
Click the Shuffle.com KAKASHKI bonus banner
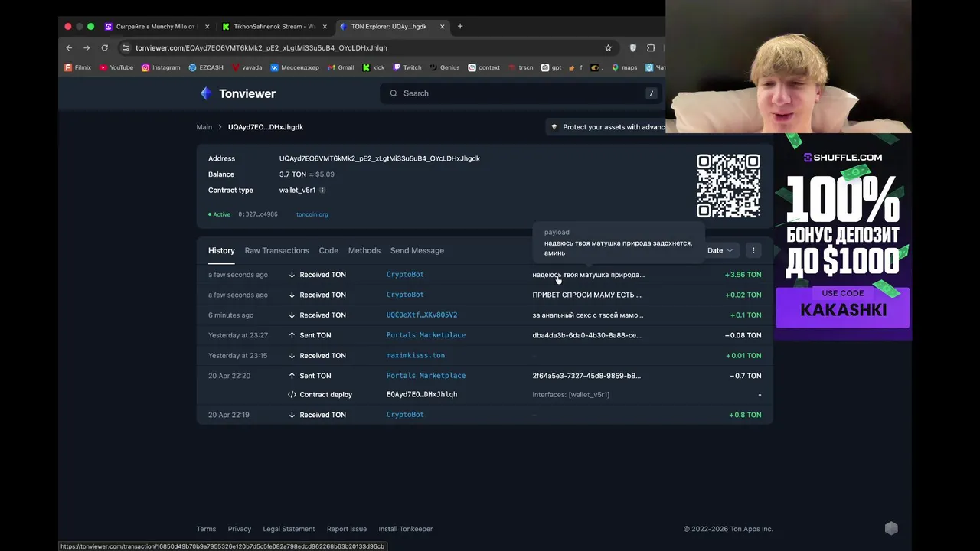point(843,237)
